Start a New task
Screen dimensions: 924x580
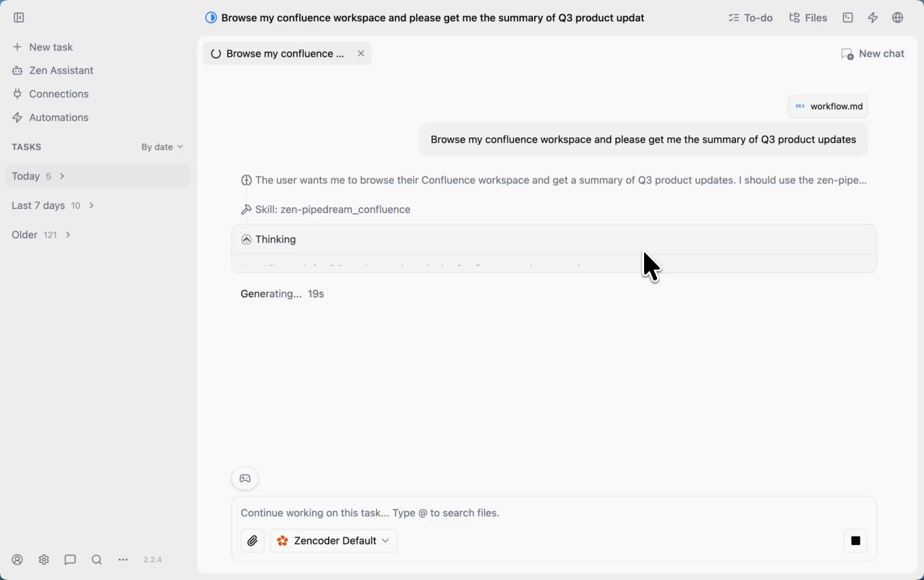(43, 47)
